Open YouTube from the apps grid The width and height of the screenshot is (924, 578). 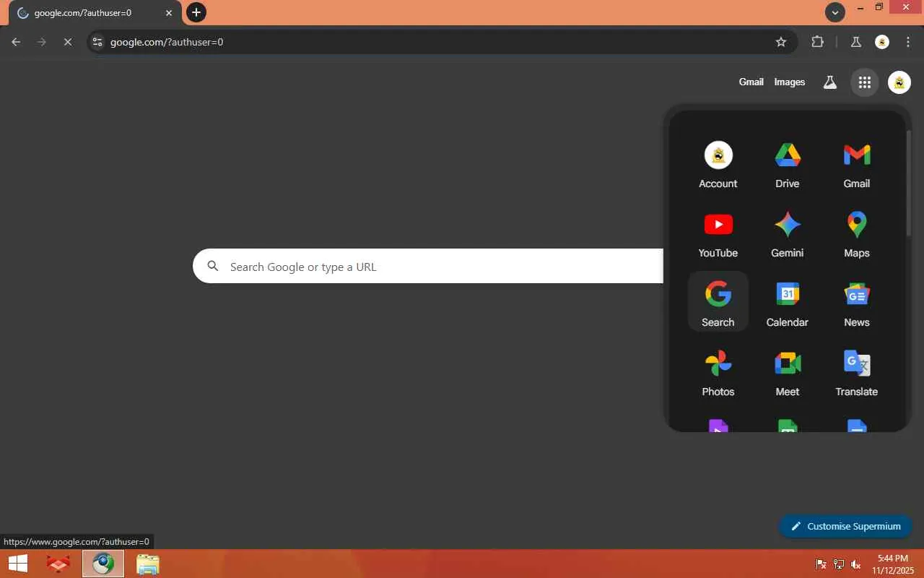[x=718, y=234]
